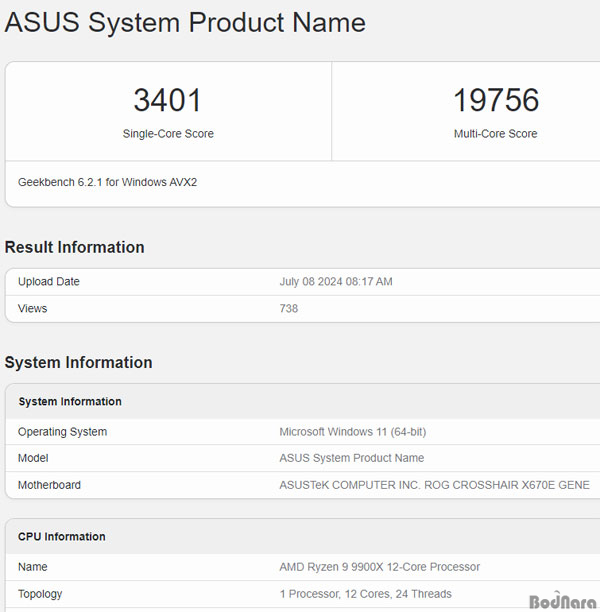Select the Microsoft Windows 11 (64-bit) value
This screenshot has height=612, width=600.
pyautogui.click(x=353, y=432)
